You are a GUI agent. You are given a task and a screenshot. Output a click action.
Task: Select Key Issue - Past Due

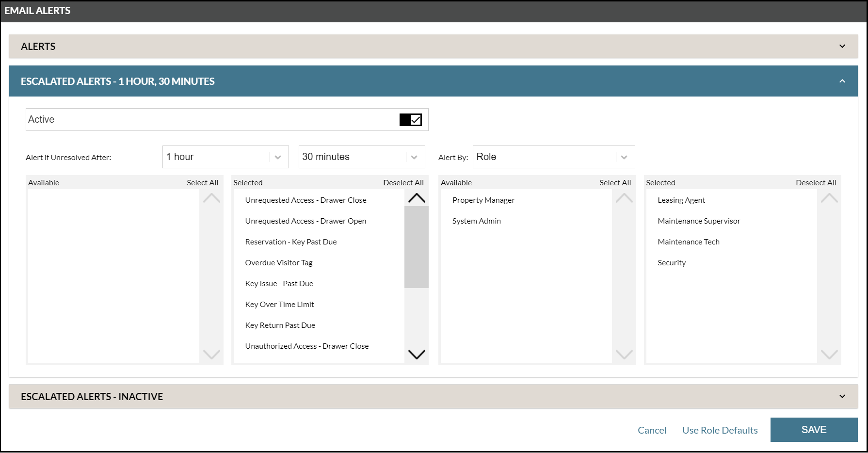(279, 283)
